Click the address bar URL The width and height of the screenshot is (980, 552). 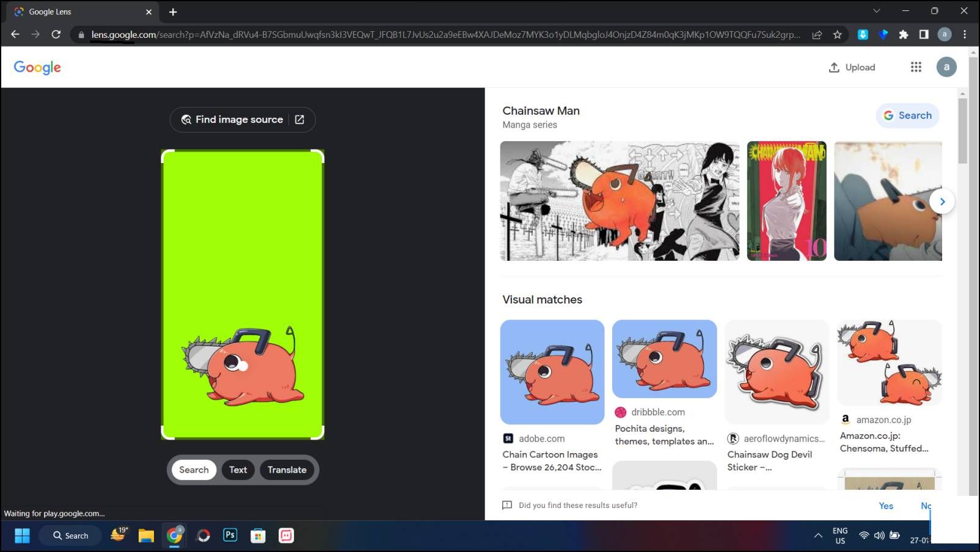click(446, 35)
